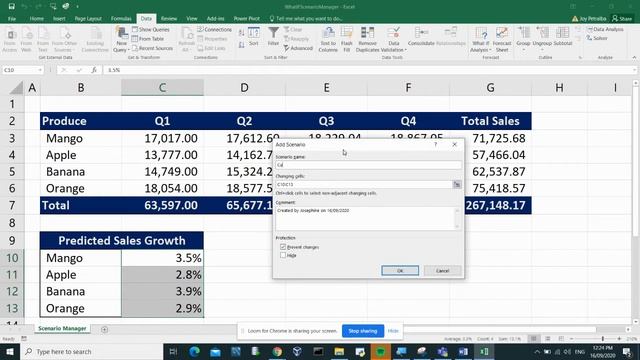Select column header G

pyautogui.click(x=490, y=87)
